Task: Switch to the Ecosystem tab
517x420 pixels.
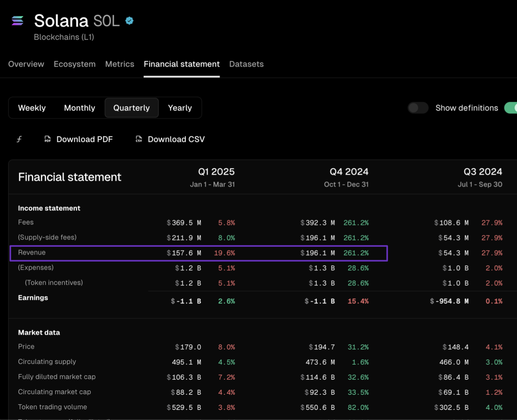Action: pos(75,64)
